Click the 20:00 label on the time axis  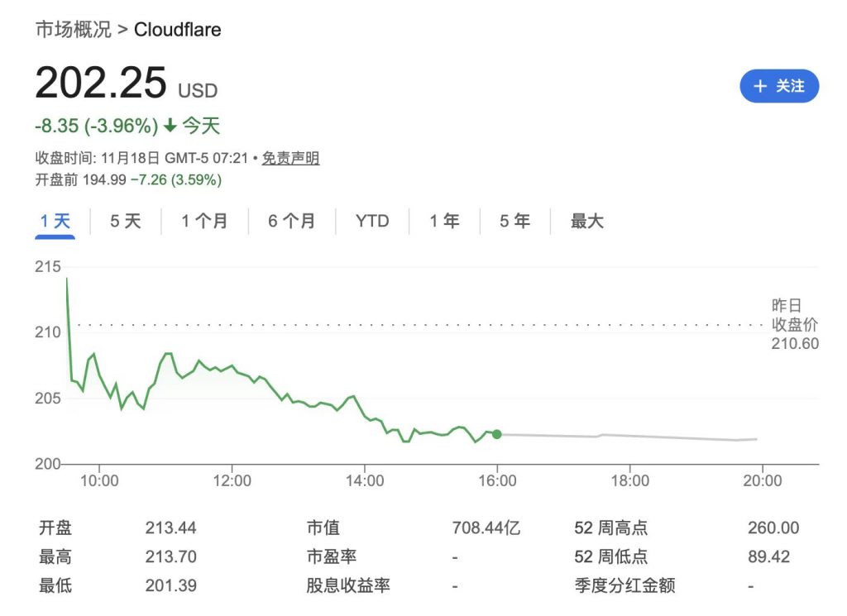coord(762,480)
